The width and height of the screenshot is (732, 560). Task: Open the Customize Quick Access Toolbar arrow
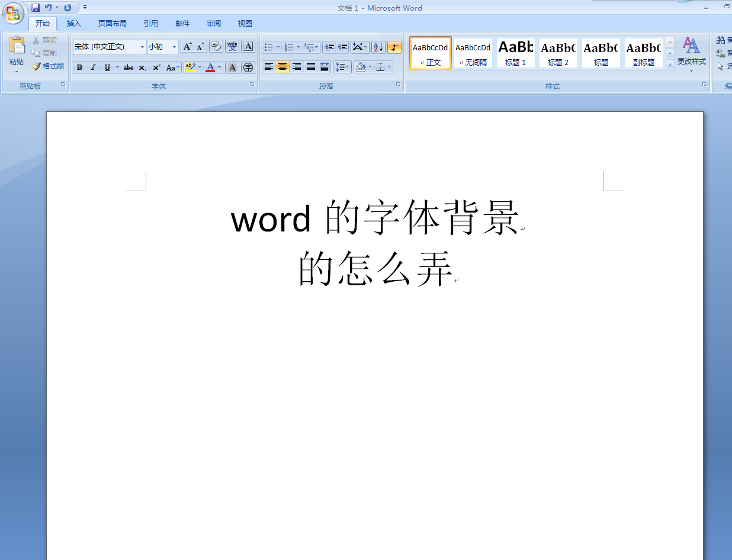point(85,8)
